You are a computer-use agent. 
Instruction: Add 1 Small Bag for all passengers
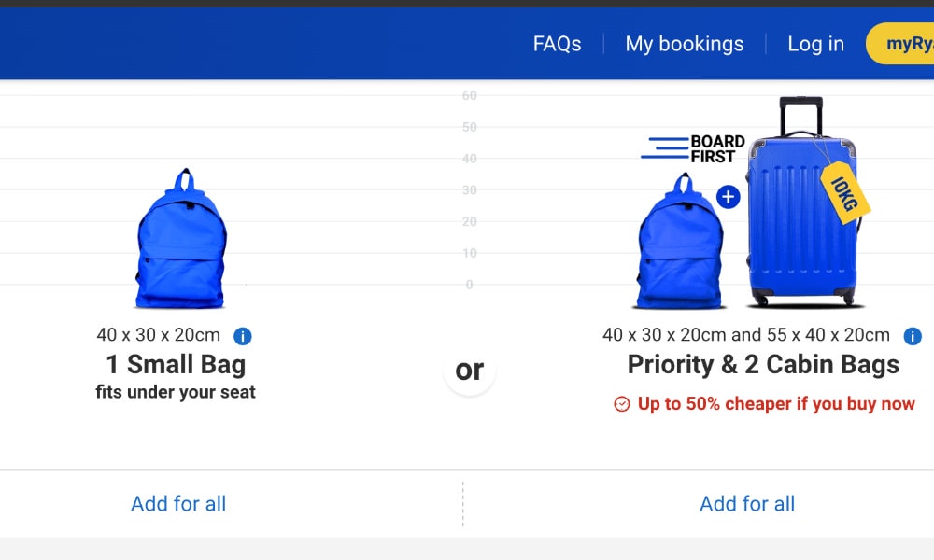178,504
